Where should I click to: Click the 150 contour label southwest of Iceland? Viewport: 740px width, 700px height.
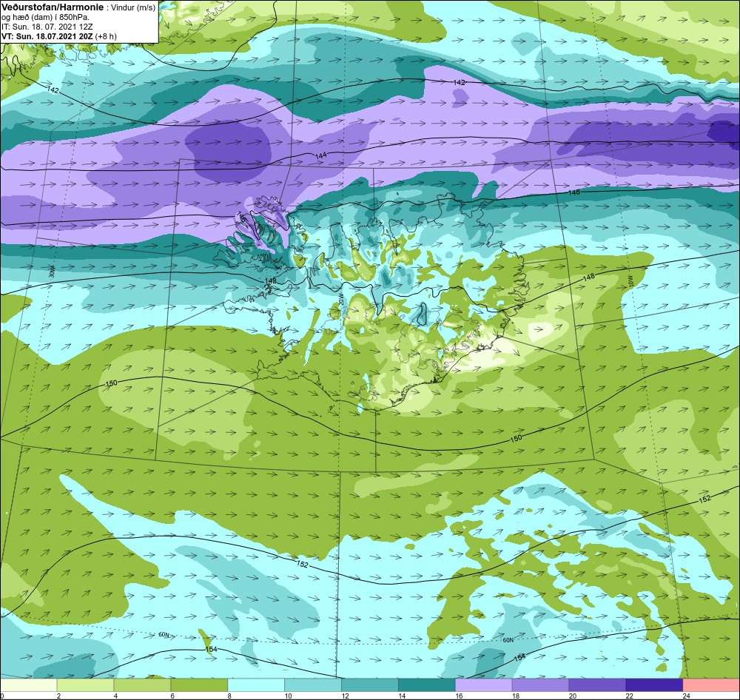[112, 383]
